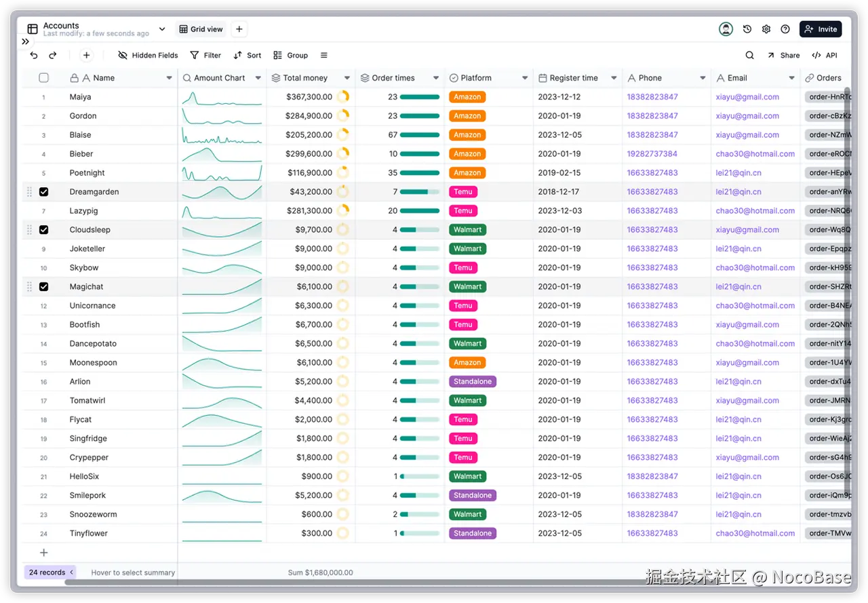Screen dimensions: 868x603
Task: Open the row height menu icon
Action: point(324,56)
